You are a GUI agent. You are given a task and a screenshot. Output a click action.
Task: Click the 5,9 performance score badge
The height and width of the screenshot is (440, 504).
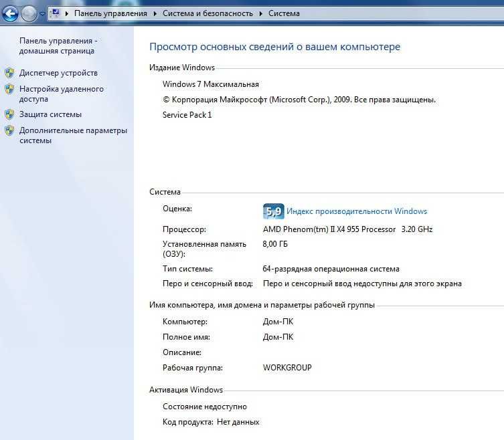tap(274, 211)
